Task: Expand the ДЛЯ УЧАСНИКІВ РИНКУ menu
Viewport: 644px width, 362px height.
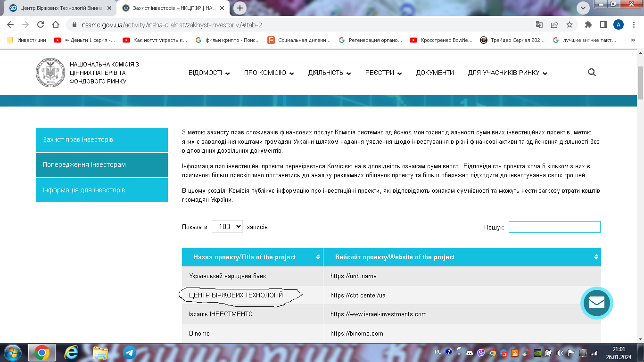Action: pyautogui.click(x=508, y=73)
